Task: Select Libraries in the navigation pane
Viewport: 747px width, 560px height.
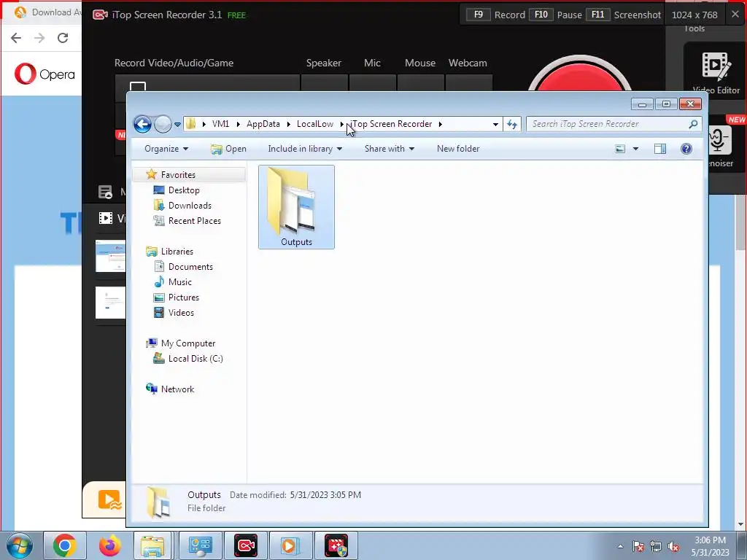Action: click(x=177, y=252)
